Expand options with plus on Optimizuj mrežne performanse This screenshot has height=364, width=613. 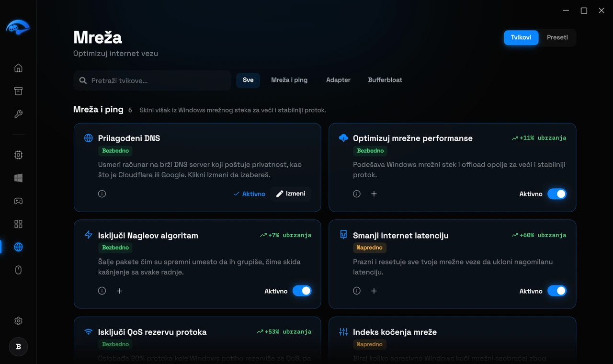tap(374, 194)
